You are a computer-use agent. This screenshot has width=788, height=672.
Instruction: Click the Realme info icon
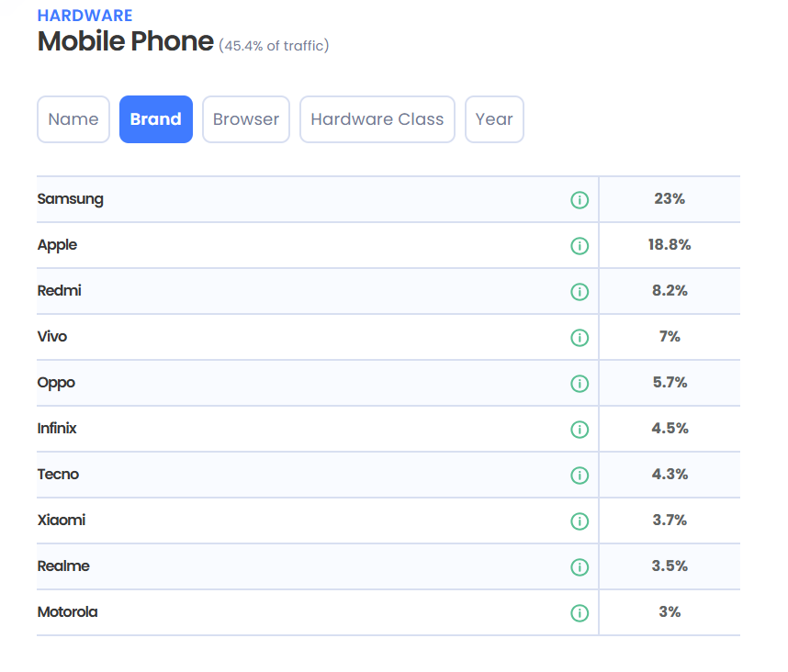coord(580,567)
